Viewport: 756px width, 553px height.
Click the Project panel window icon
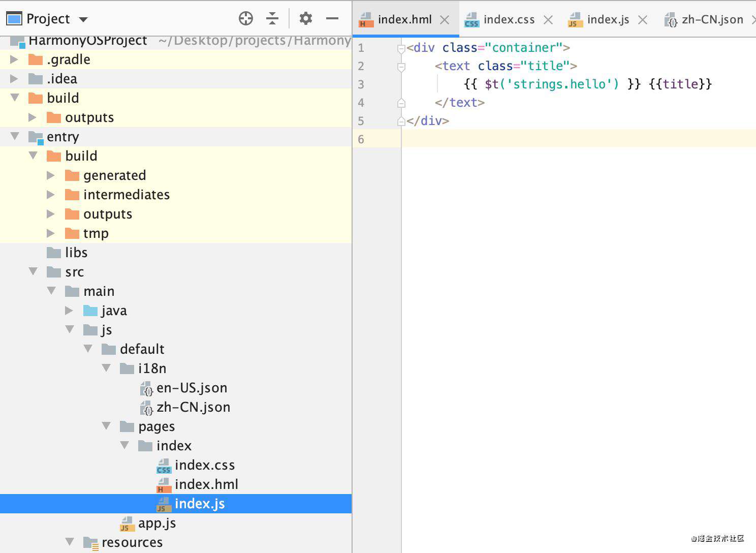(x=14, y=19)
